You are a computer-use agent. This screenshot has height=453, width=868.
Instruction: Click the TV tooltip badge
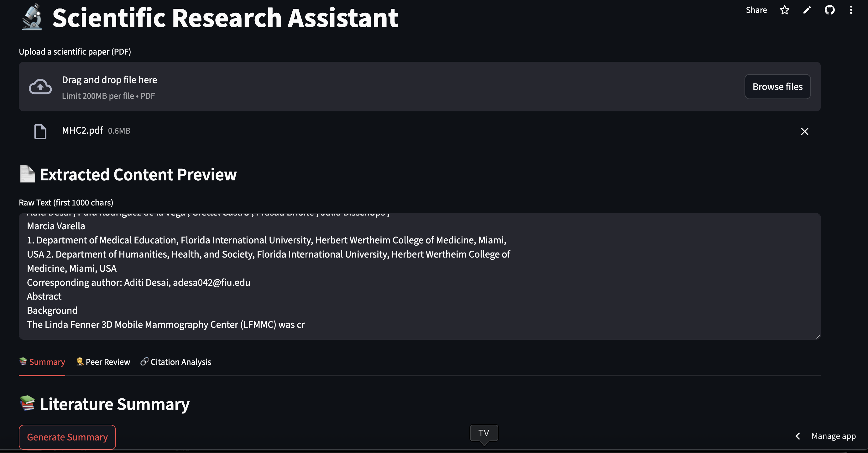[x=484, y=433]
